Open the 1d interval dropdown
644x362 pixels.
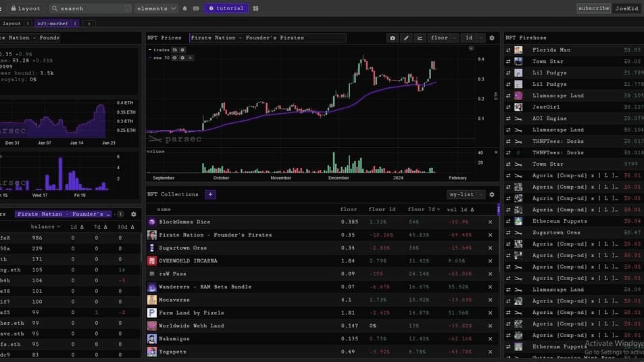click(473, 38)
